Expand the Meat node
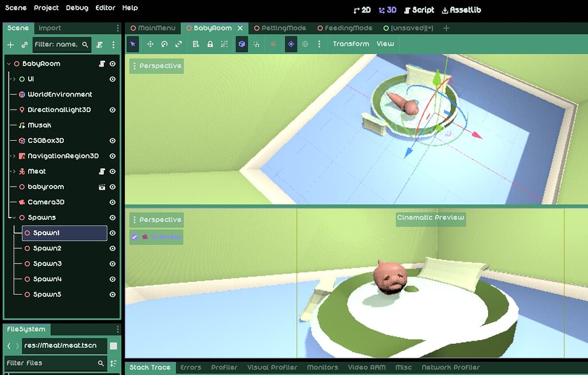588x375 pixels. point(14,171)
